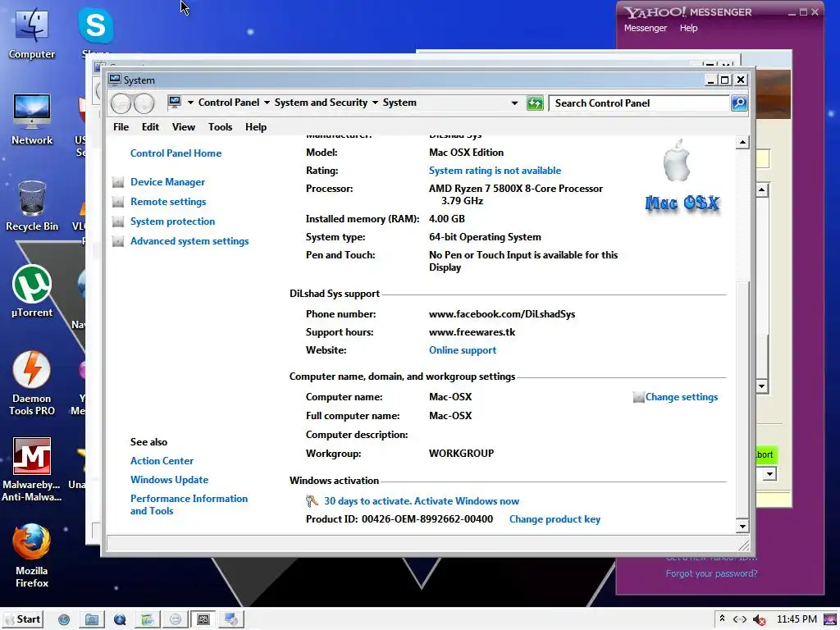840x630 pixels.
Task: Open the Help menu in System window
Action: (256, 127)
